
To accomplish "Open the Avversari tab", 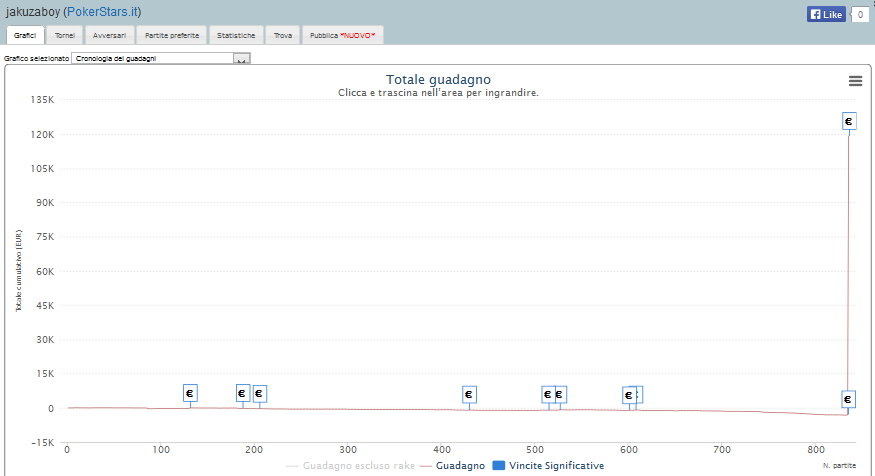I will pyautogui.click(x=109, y=35).
